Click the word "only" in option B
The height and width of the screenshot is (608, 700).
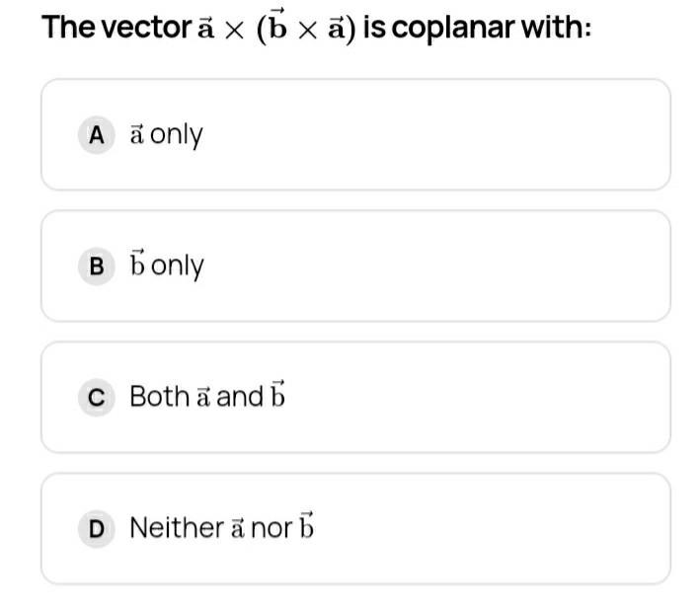pyautogui.click(x=177, y=266)
